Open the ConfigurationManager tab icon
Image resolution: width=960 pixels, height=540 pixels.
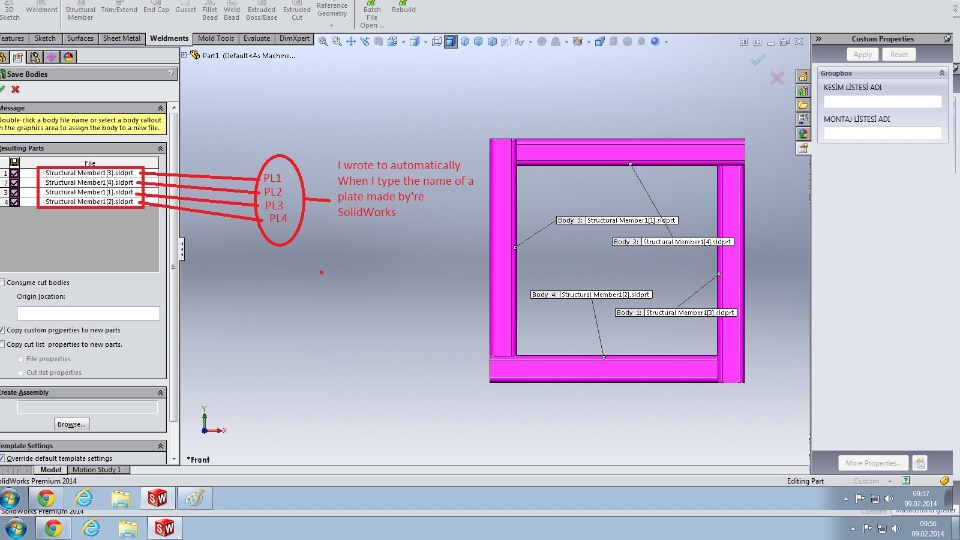[35, 57]
